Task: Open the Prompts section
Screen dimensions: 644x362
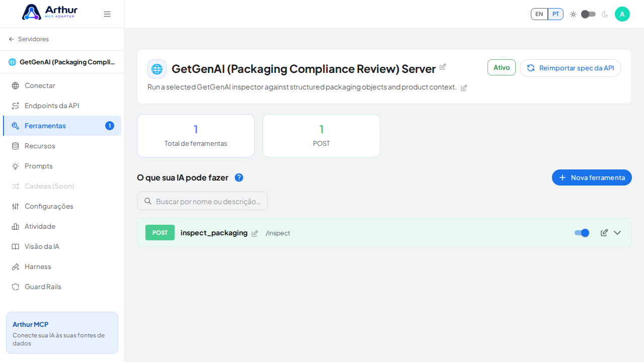Action: pos(62,166)
